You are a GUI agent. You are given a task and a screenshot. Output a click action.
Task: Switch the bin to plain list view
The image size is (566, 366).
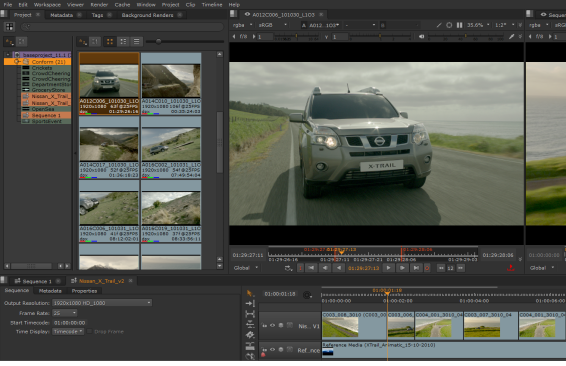pyautogui.click(x=136, y=42)
